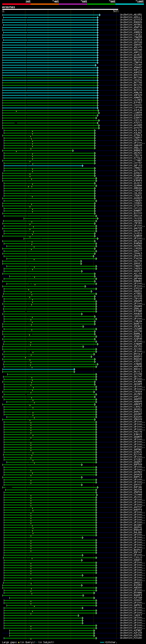Open hit UniRef100_Q9ZSU8

(131, 42)
